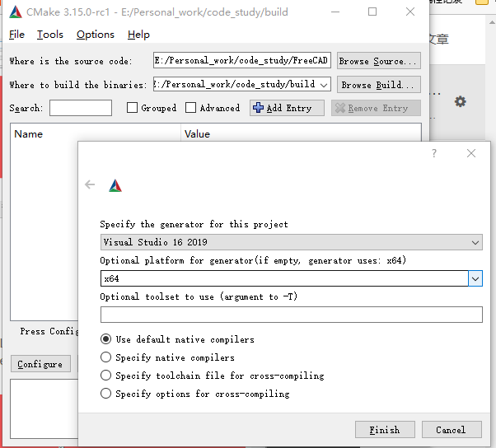The width and height of the screenshot is (496, 448).
Task: Open the Help menu
Action: click(138, 34)
